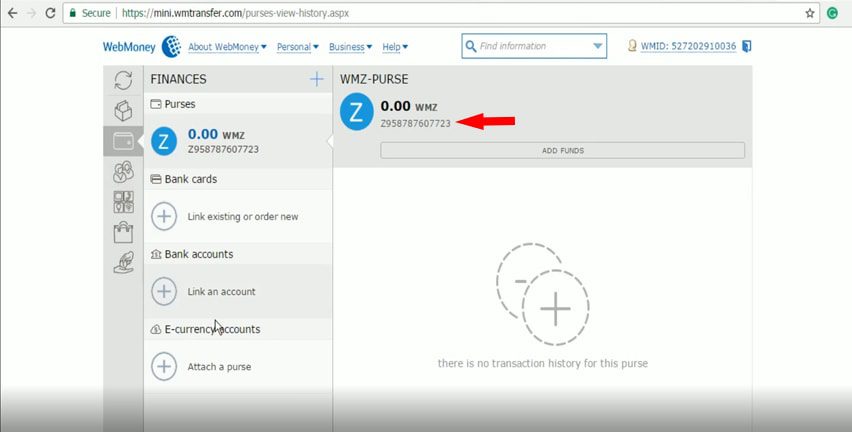Bookmark the page with the star icon
Image resolution: width=852 pixels, height=432 pixels.
click(x=810, y=13)
